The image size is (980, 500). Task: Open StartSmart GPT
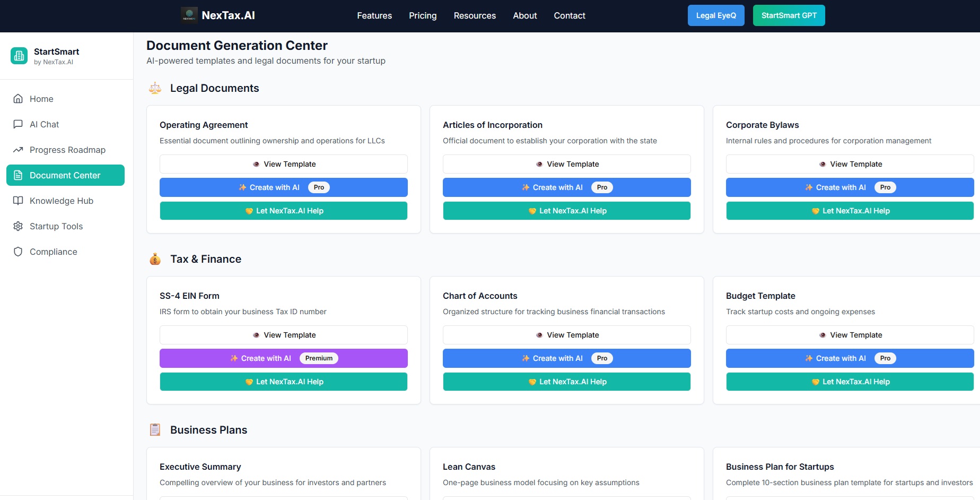789,15
